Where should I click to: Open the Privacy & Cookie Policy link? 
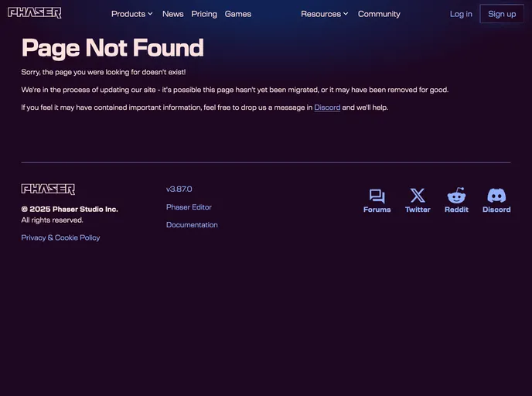(x=60, y=237)
